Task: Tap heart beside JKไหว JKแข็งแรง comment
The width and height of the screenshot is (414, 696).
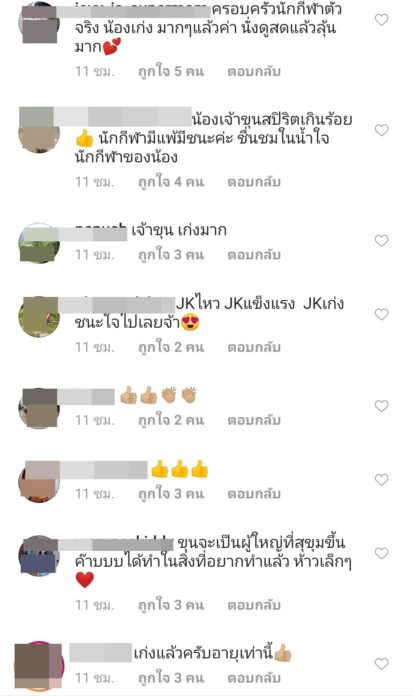Action: 381,314
